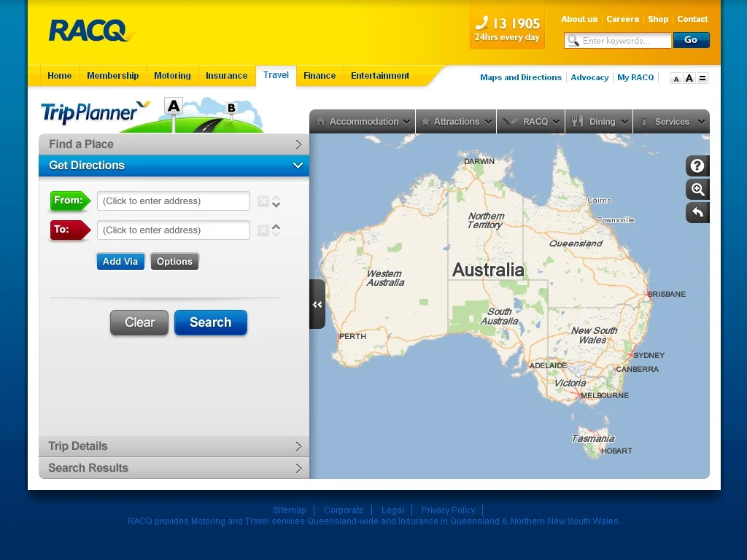Viewport: 747px width, 560px height.
Task: Click Cairns label on the map
Action: (599, 201)
